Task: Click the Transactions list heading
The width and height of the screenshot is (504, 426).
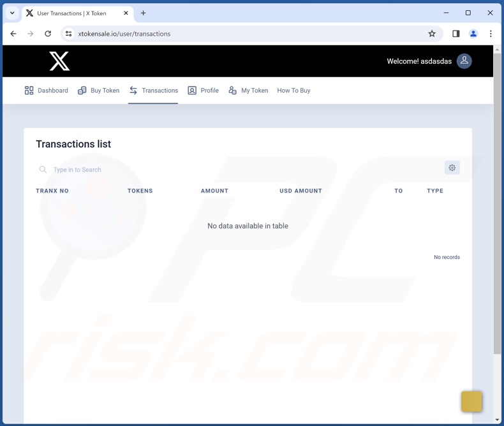Action: coord(73,144)
